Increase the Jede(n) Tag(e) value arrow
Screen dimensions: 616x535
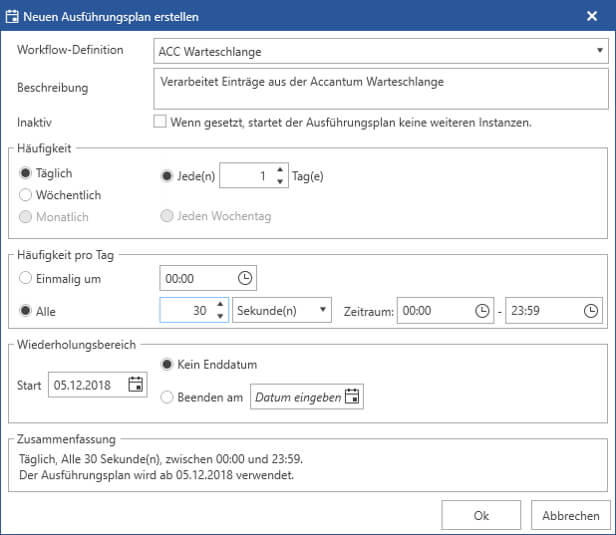(280, 170)
